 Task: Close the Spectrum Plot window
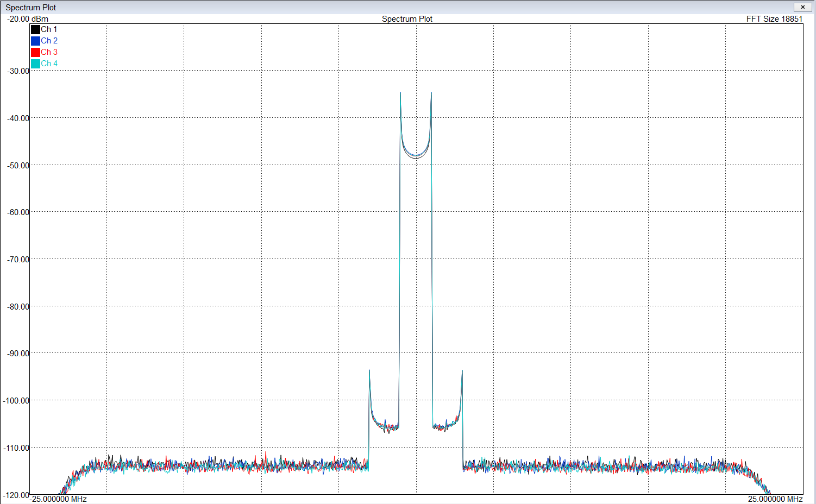pyautogui.click(x=802, y=7)
